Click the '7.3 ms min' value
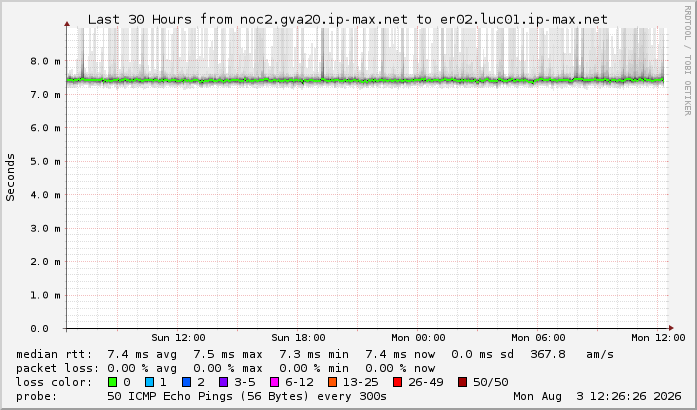The width and height of the screenshot is (697, 410). 314,354
